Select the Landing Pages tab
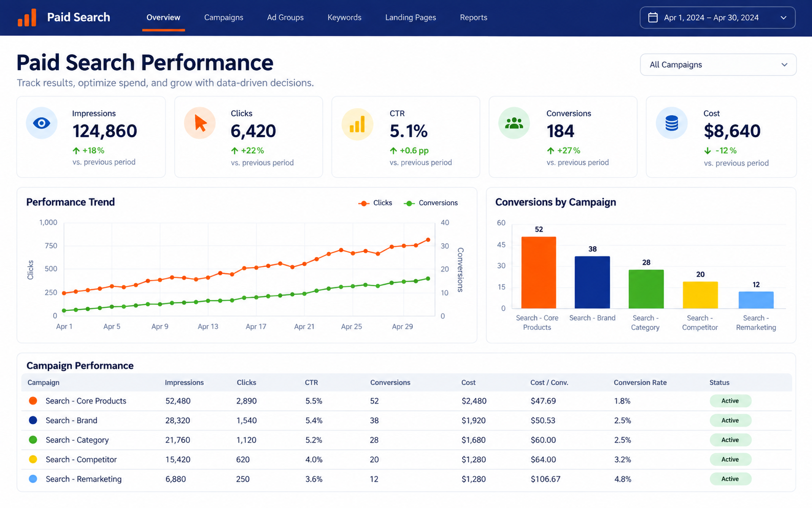Viewport: 812px width, 508px height. pyautogui.click(x=411, y=17)
